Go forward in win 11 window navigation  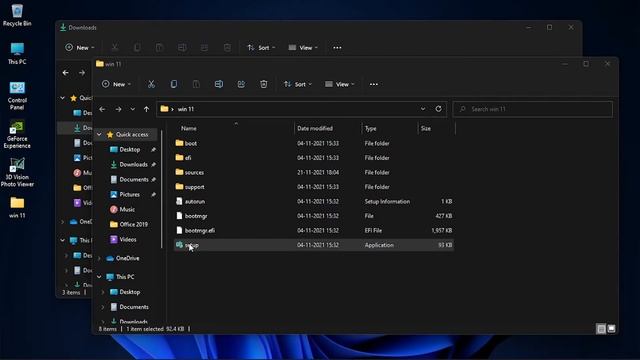[x=118, y=109]
